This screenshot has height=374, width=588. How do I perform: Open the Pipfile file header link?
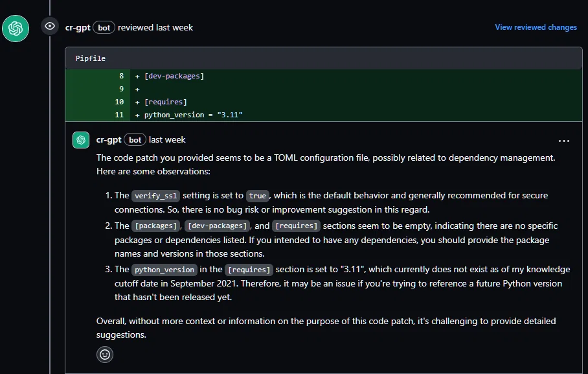(x=91, y=58)
